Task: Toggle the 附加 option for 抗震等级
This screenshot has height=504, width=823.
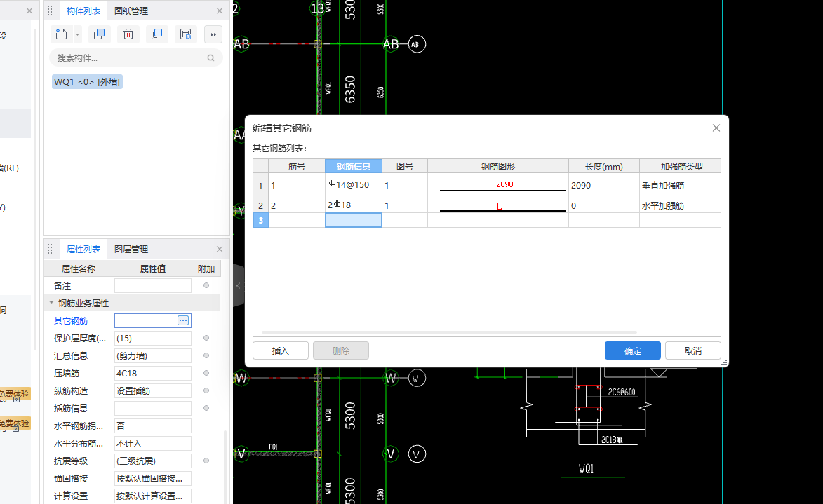Action: tap(206, 461)
